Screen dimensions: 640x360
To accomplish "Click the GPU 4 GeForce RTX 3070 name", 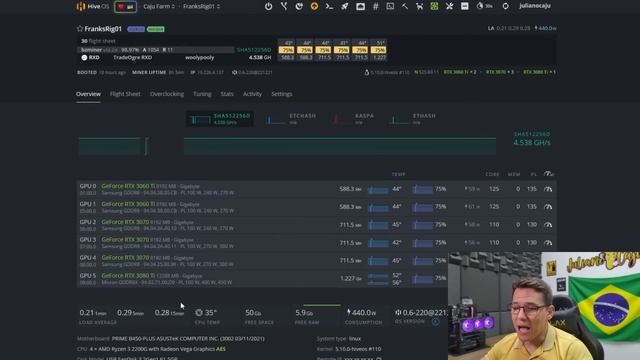I will [125, 258].
